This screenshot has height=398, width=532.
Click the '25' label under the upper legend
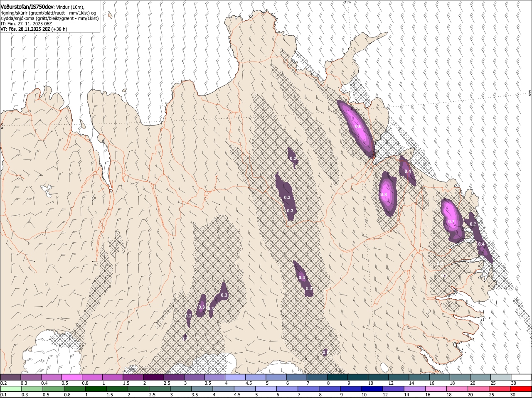(493, 383)
